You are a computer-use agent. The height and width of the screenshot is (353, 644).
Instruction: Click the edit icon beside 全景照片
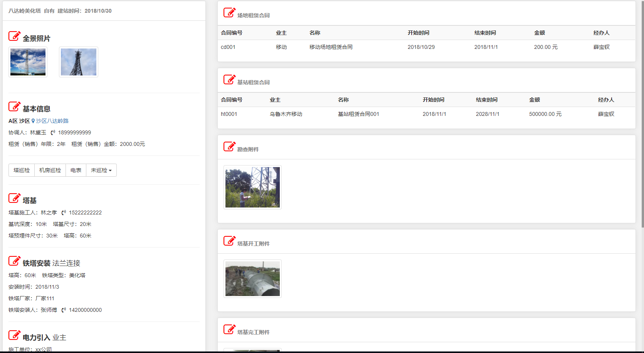click(14, 36)
